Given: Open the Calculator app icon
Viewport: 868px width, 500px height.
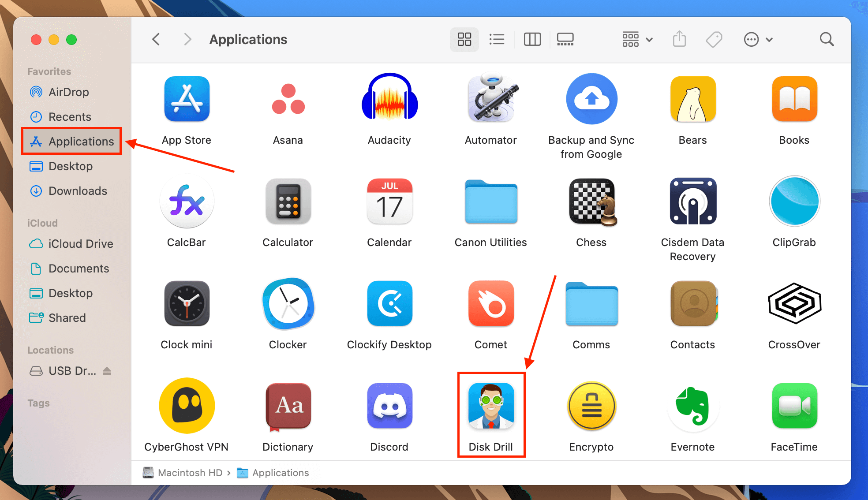Looking at the screenshot, I should pyautogui.click(x=288, y=201).
